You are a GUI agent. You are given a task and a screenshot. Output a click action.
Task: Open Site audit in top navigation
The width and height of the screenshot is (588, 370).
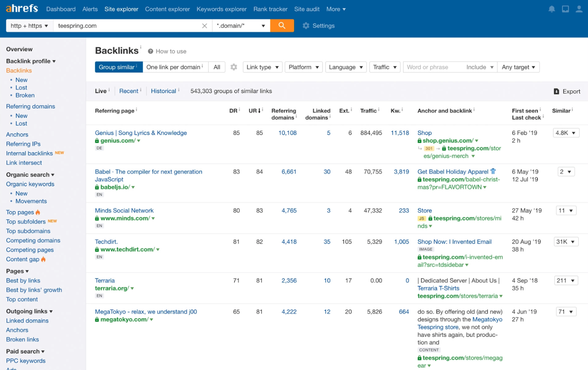[307, 9]
